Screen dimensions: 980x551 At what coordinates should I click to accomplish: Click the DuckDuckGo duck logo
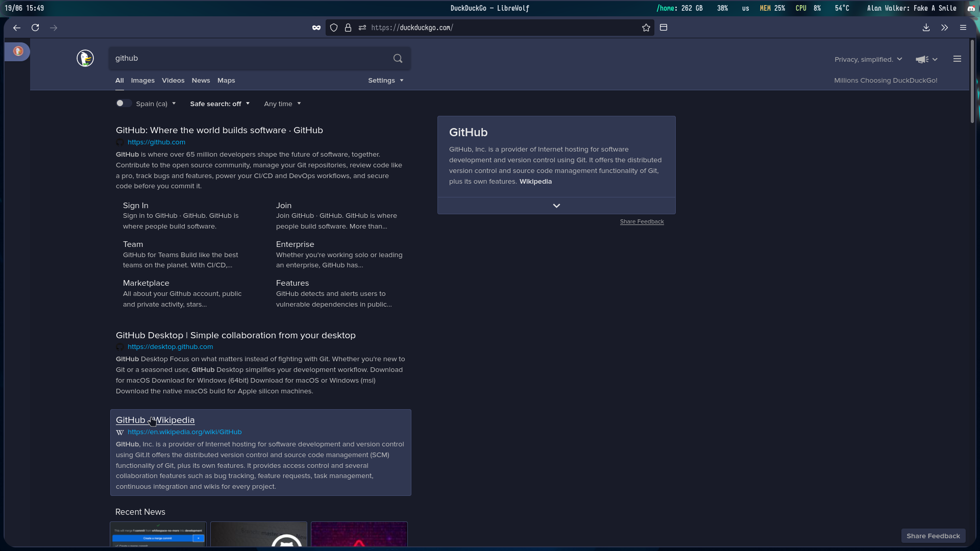tap(85, 58)
